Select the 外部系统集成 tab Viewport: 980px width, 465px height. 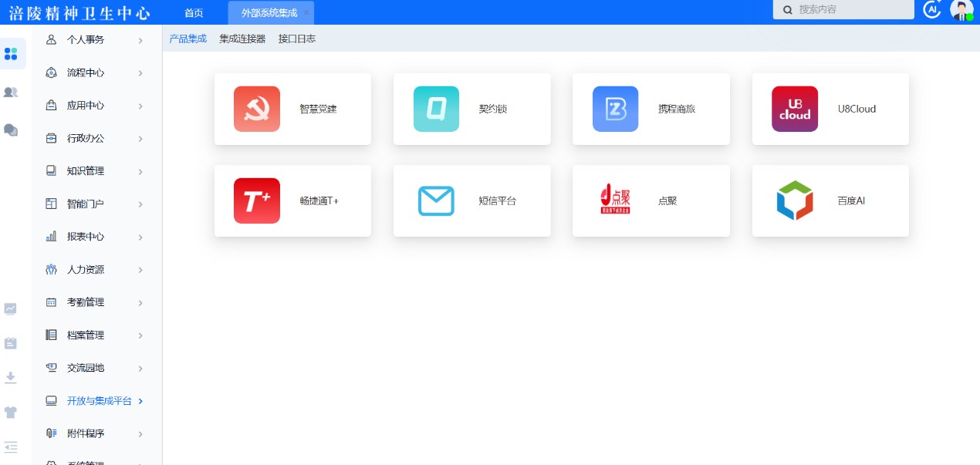[x=269, y=12]
